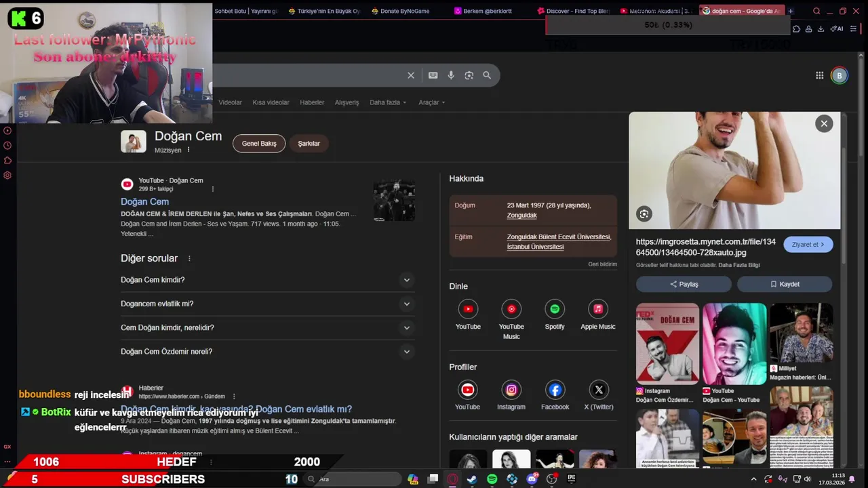
Task: Click the Windows taskbar 'Ara' search field
Action: (x=351, y=479)
